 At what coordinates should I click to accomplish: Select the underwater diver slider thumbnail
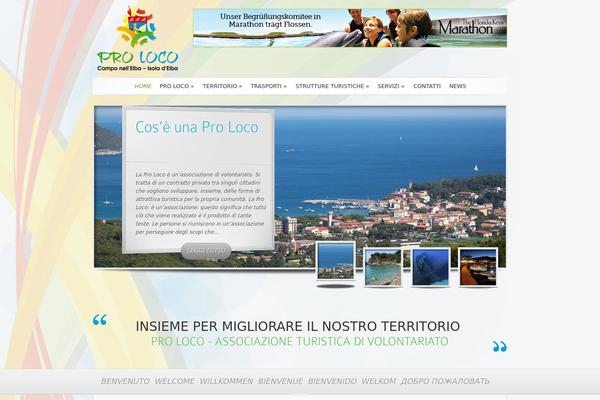pos(430,267)
